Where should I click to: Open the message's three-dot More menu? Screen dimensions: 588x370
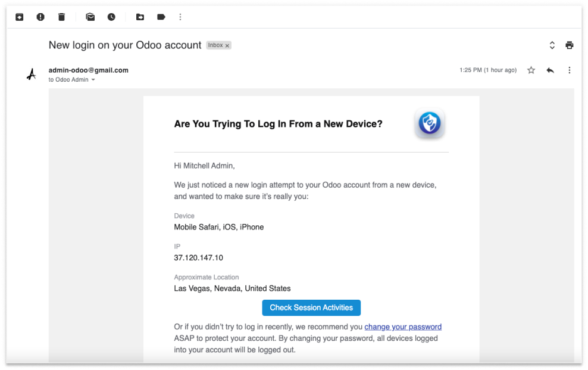[x=569, y=70]
